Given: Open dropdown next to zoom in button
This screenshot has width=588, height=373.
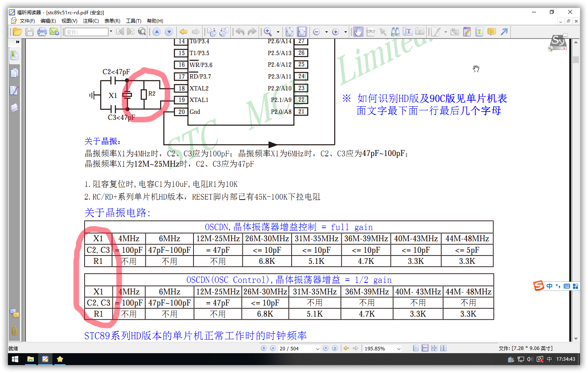Looking at the screenshot, I should click(x=346, y=32).
